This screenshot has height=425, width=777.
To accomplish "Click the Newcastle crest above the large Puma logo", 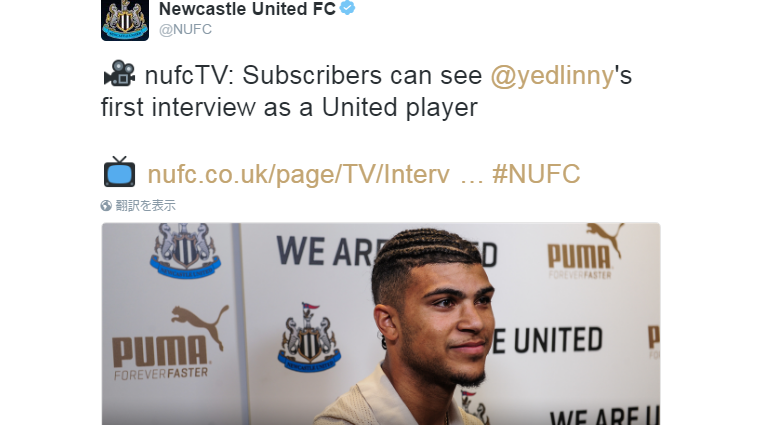I will (x=185, y=250).
